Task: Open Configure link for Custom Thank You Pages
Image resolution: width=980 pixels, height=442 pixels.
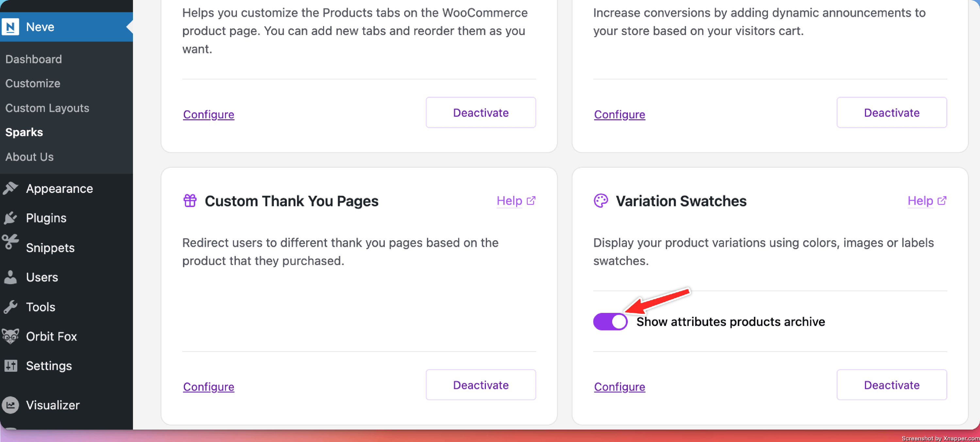Action: tap(208, 386)
